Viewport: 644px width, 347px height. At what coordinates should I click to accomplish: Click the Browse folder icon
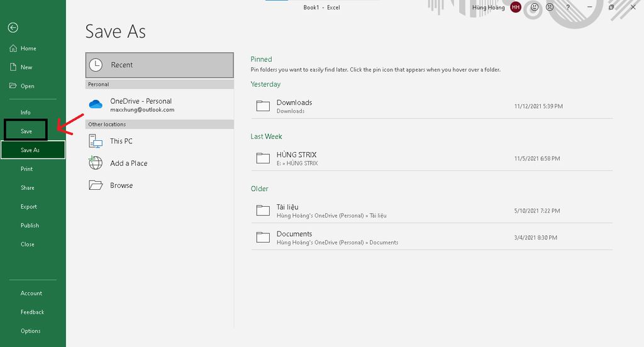[x=96, y=185]
